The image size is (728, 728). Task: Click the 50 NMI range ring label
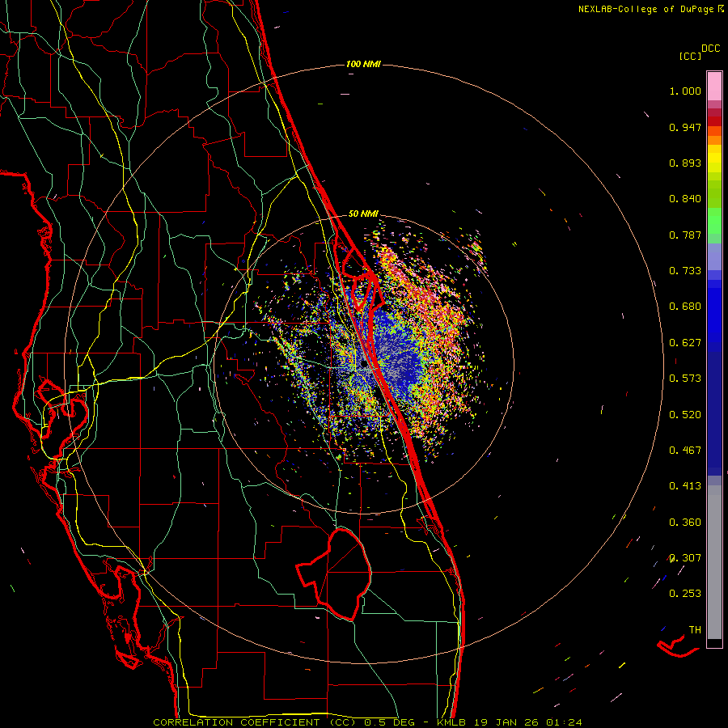click(x=363, y=214)
